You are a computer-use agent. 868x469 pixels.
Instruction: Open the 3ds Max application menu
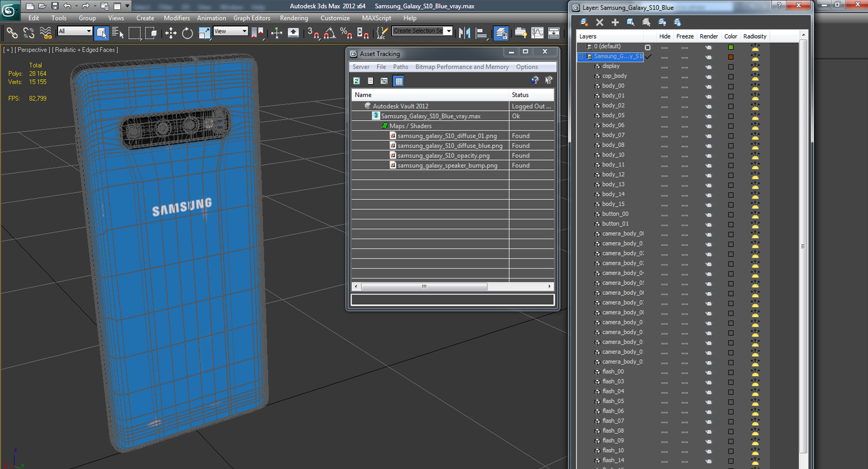10,10
